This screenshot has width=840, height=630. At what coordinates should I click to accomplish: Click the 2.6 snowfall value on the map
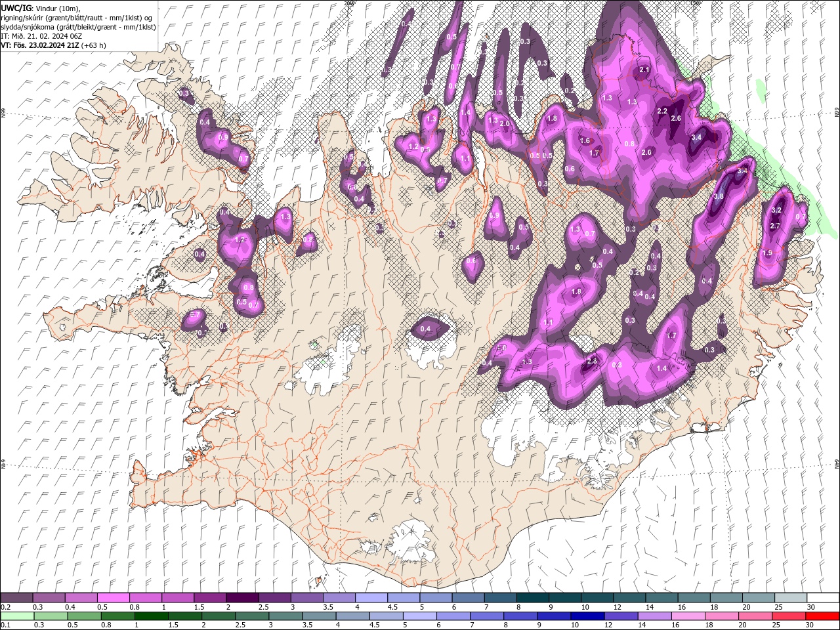pos(677,118)
